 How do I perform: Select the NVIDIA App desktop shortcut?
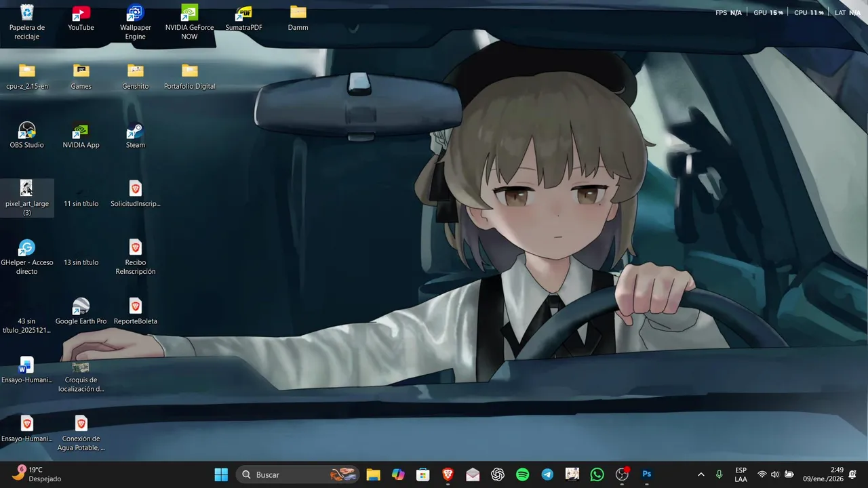[x=81, y=136]
